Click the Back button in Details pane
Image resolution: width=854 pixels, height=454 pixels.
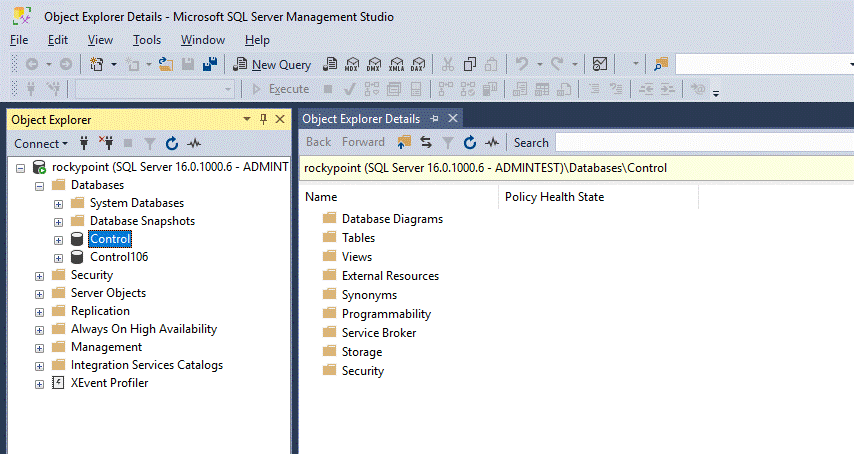point(319,142)
